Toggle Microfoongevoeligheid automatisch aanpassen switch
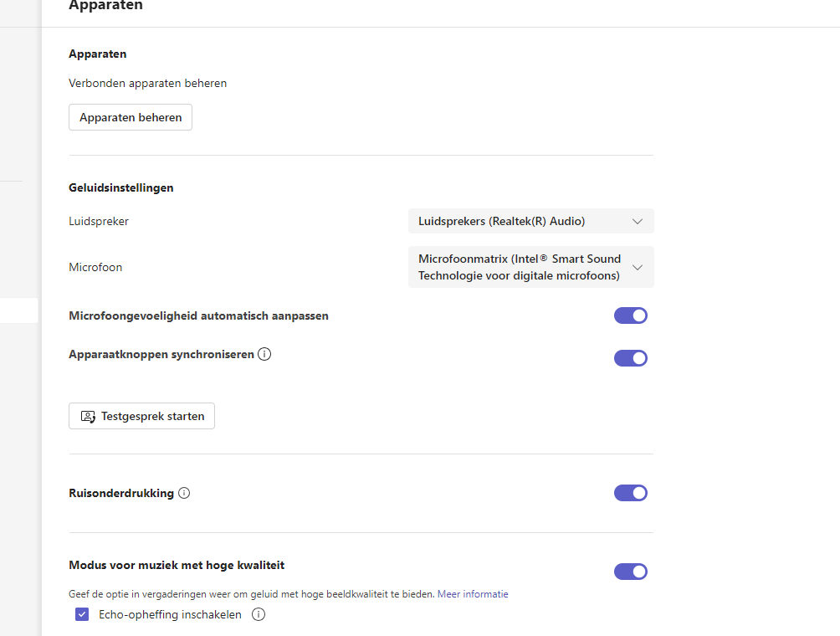Screen dimensions: 840x636 pos(631,315)
